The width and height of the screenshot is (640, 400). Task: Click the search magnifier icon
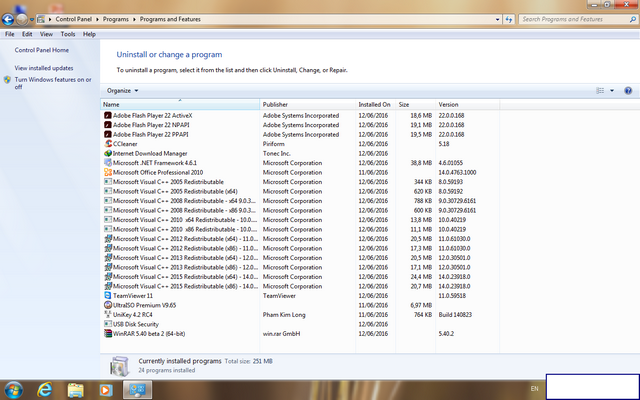(x=633, y=19)
